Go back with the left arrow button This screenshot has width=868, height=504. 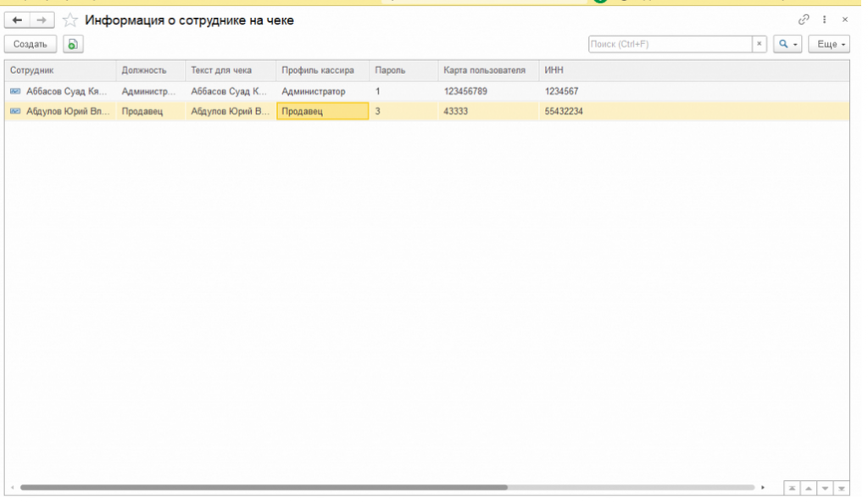pyautogui.click(x=17, y=20)
